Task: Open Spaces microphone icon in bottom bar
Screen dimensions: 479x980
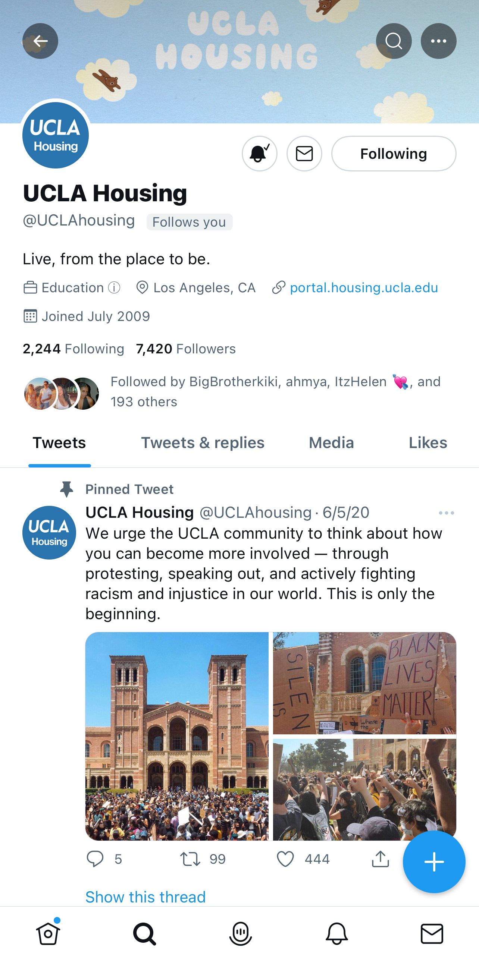Action: pos(240,933)
